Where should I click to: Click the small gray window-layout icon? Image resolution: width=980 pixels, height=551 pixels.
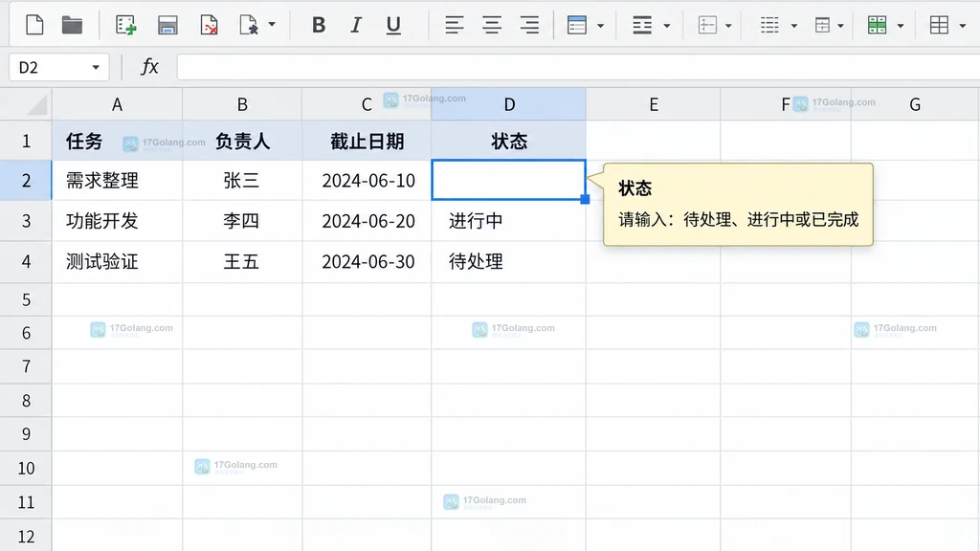822,26
